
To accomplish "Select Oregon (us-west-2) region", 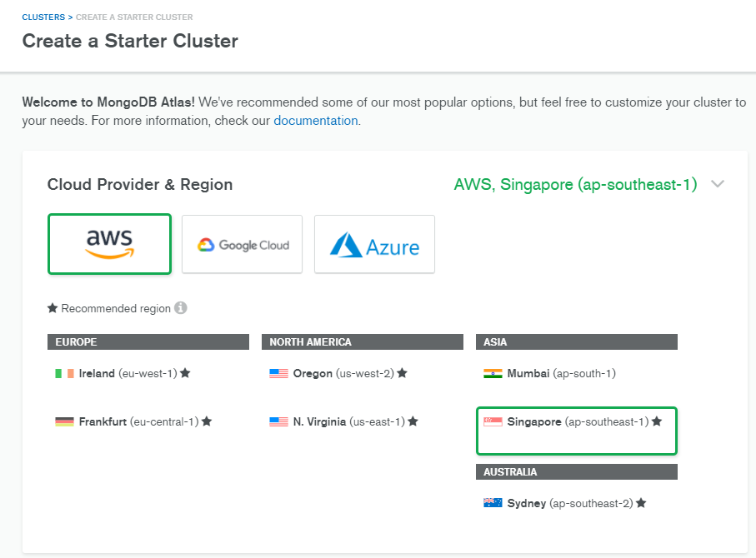I will 338,373.
